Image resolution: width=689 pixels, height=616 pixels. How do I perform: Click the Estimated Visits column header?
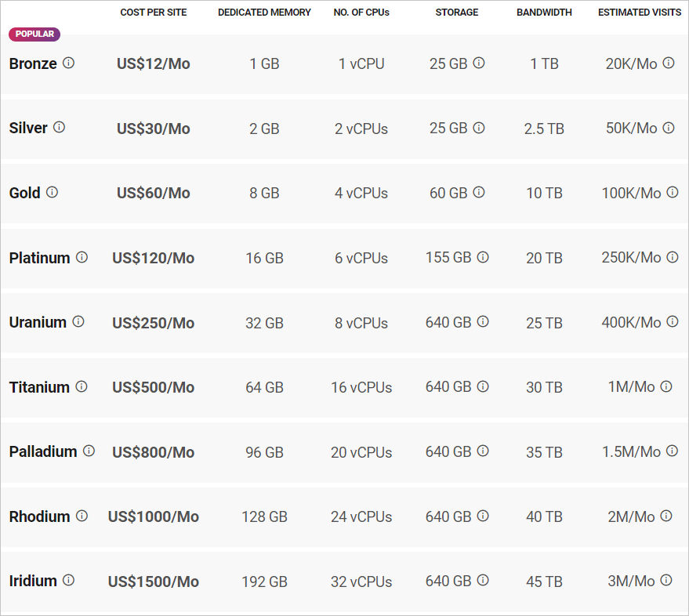[640, 13]
